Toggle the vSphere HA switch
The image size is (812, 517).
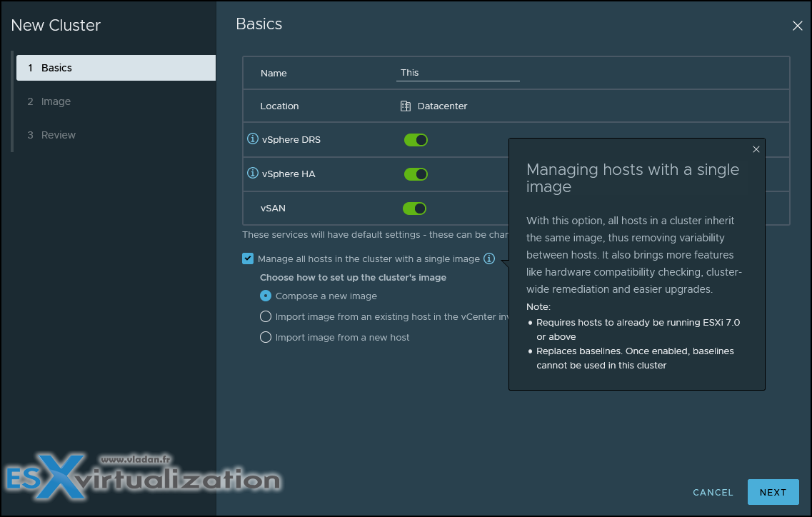tap(416, 174)
